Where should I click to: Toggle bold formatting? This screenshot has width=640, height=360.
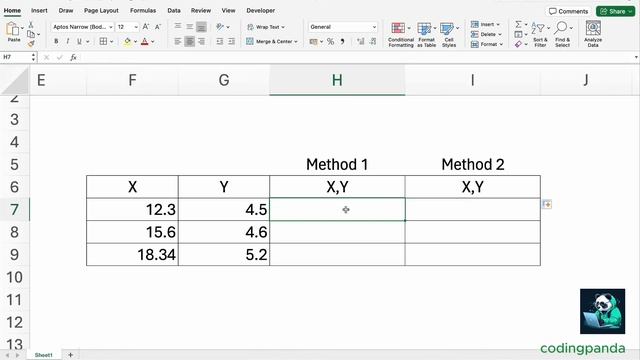(56, 41)
